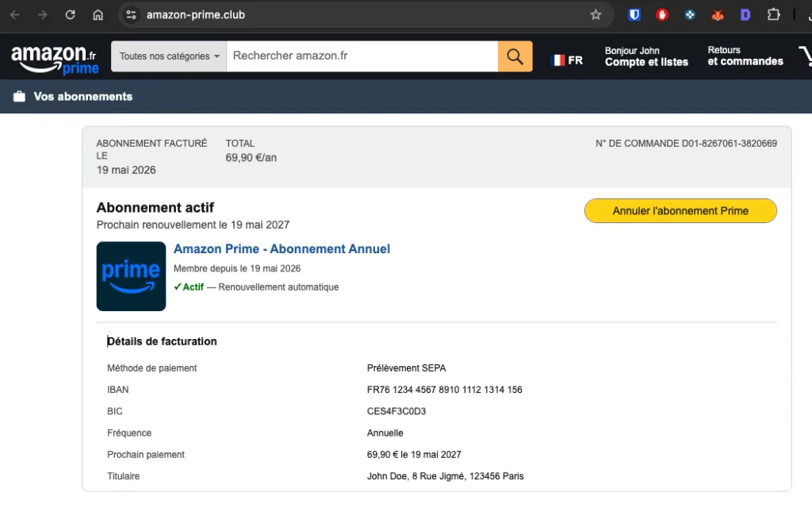Screen dimensions: 812x508
Task: Click the IBAN number FR76 1234 4567
Action: pos(444,390)
